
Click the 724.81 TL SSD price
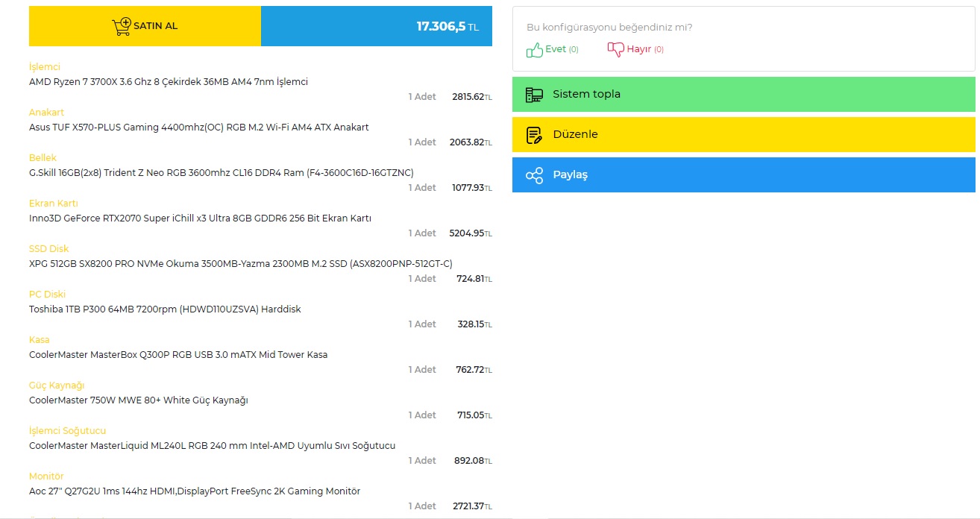pyautogui.click(x=474, y=279)
